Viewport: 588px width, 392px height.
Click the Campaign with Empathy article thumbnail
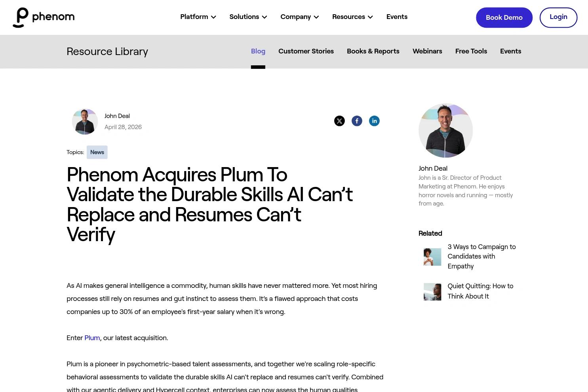[x=432, y=257]
